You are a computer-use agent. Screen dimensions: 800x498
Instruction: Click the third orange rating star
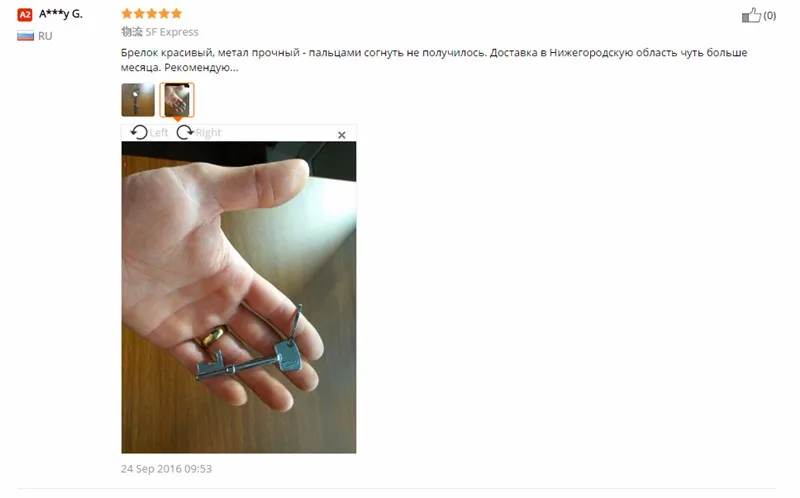(152, 13)
